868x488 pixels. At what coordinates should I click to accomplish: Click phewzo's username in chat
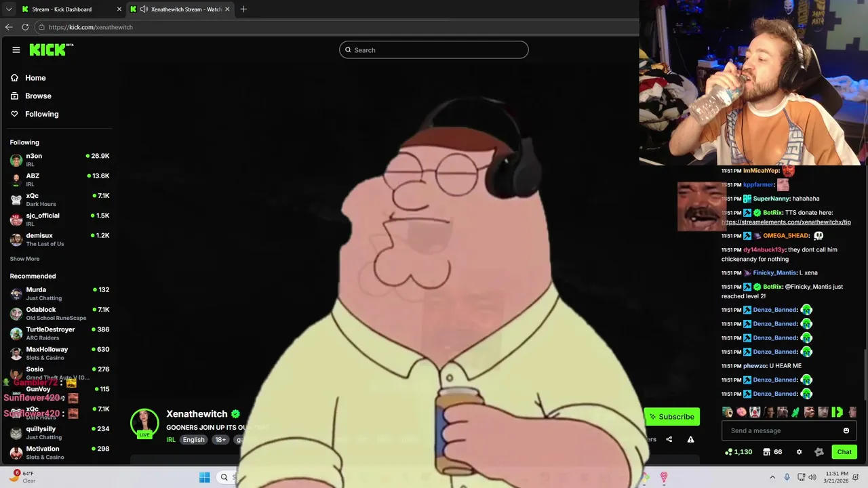755,366
